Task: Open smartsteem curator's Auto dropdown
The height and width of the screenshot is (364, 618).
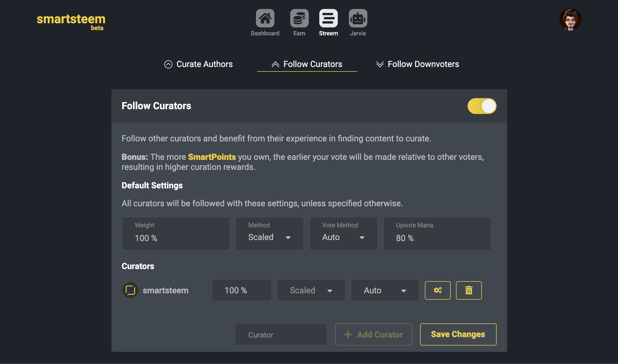Action: click(385, 290)
